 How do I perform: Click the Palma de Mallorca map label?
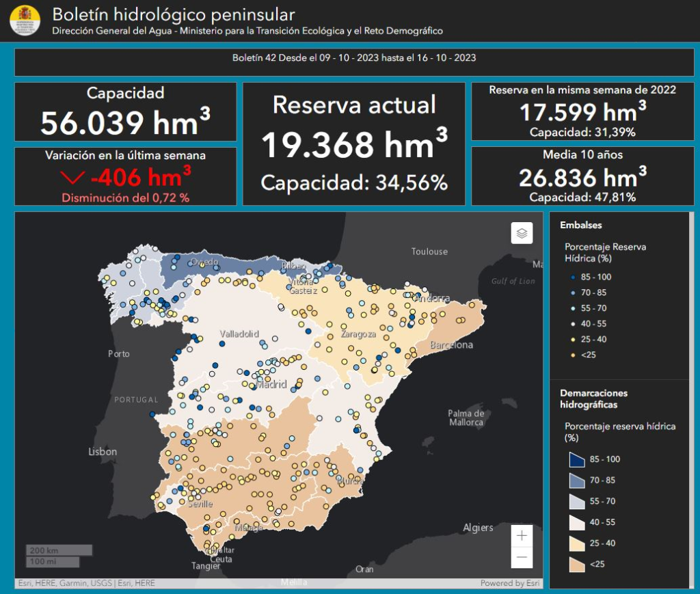tap(466, 418)
